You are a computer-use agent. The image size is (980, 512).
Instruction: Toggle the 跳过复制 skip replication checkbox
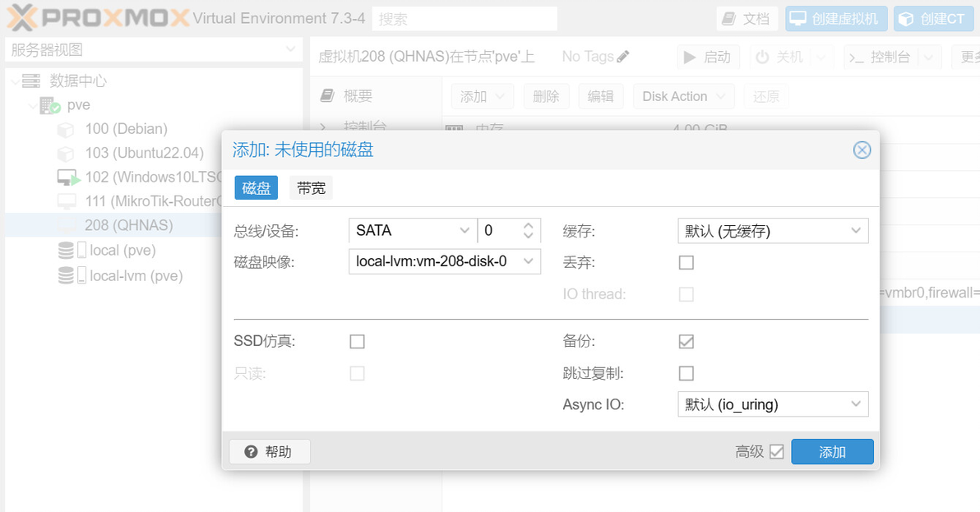686,373
